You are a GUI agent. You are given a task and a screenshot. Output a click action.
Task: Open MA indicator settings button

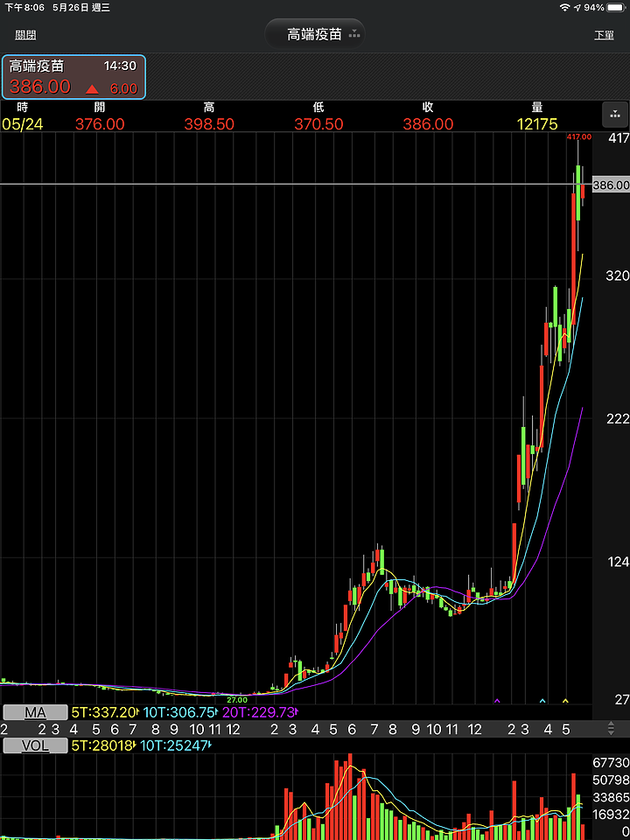35,712
